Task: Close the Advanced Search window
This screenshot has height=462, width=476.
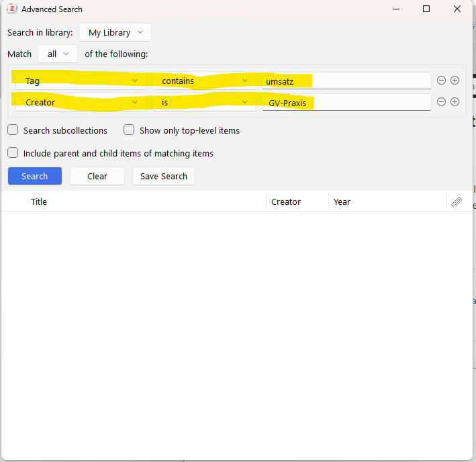Action: (457, 9)
